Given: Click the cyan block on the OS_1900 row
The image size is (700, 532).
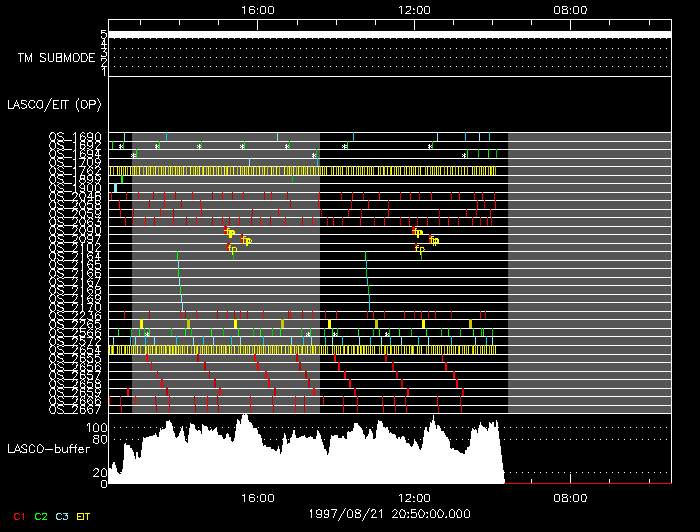Looking at the screenshot, I should (115, 188).
